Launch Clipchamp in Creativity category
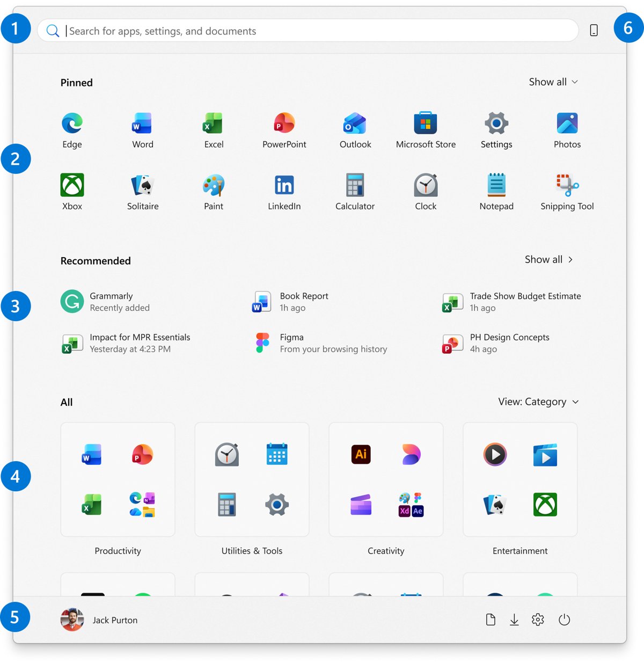Image resolution: width=644 pixels, height=663 pixels. click(x=361, y=505)
